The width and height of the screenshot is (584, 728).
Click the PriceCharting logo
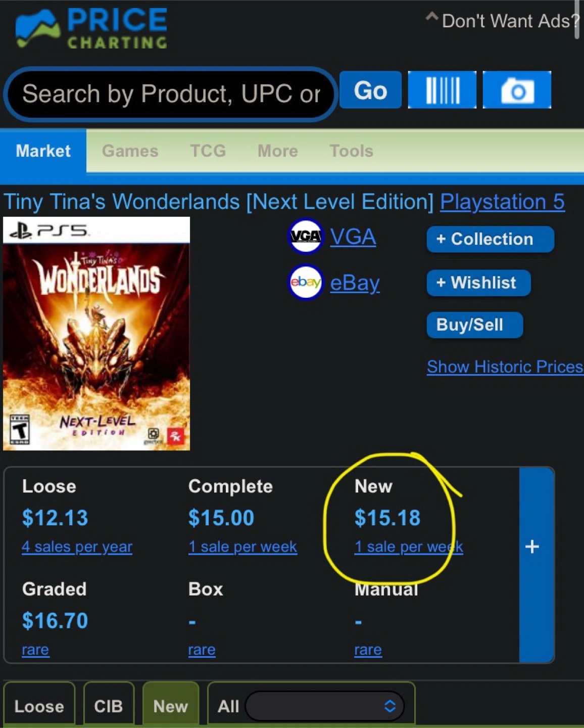pos(91,28)
